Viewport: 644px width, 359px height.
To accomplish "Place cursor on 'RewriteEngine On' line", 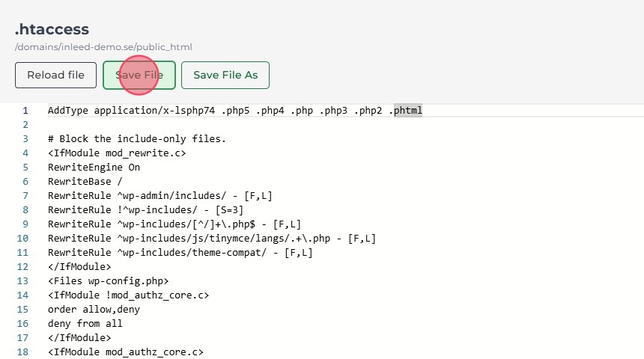I will [94, 168].
